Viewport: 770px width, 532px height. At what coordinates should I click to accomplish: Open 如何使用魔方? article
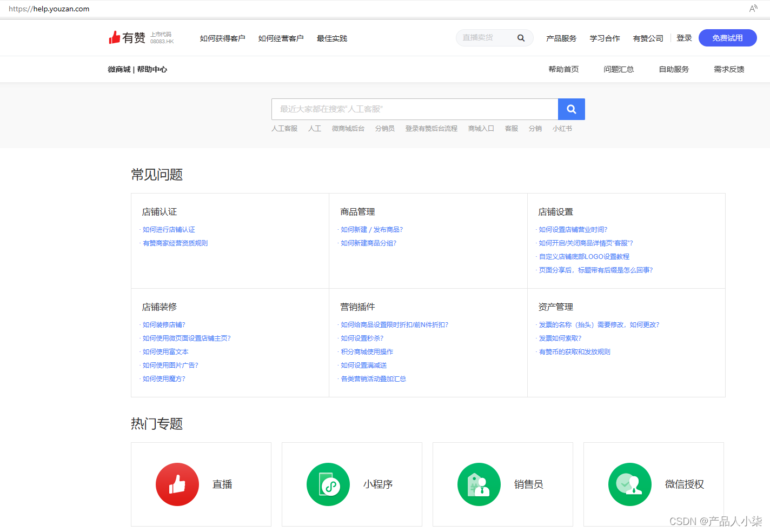pyautogui.click(x=164, y=379)
